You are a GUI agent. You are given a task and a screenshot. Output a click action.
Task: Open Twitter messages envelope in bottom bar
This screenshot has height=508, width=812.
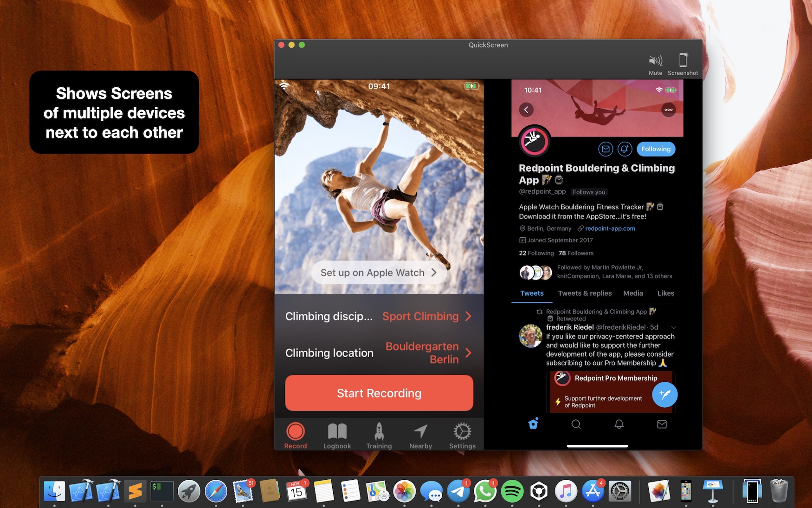(x=662, y=424)
